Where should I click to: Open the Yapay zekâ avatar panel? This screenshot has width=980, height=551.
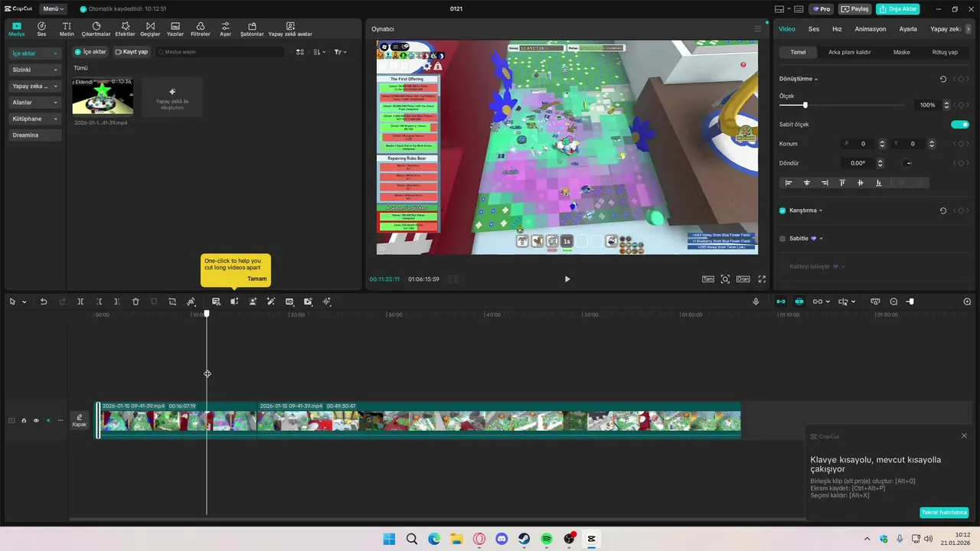point(290,29)
